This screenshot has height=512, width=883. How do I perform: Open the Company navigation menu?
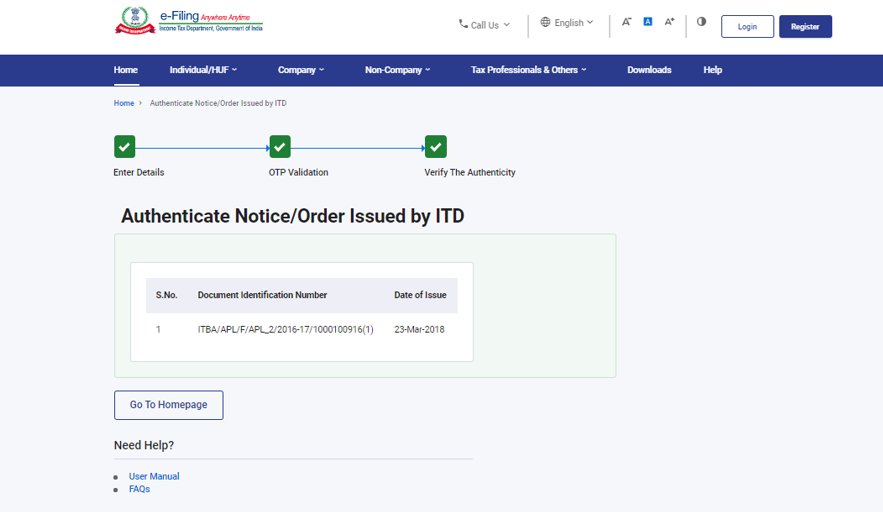click(301, 70)
